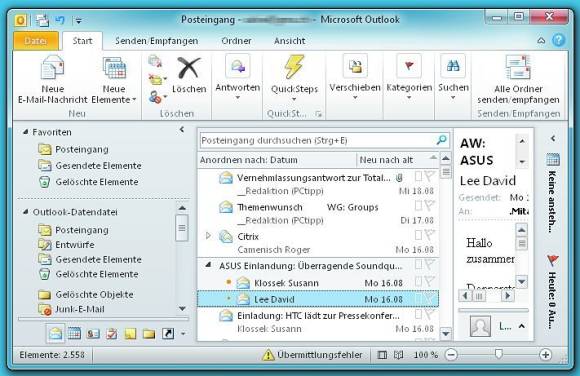The image size is (580, 376).
Task: Switch to Normal view via the status bar icon
Action: pyautogui.click(x=382, y=355)
